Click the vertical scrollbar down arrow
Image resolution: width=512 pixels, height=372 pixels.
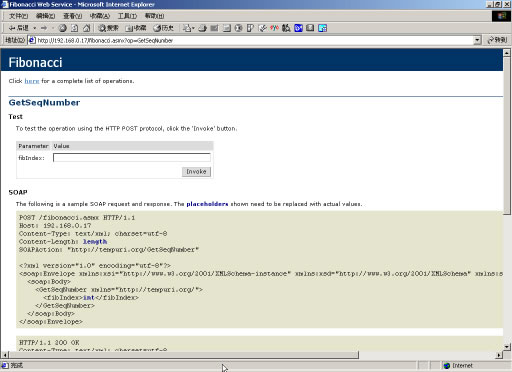pos(507,347)
